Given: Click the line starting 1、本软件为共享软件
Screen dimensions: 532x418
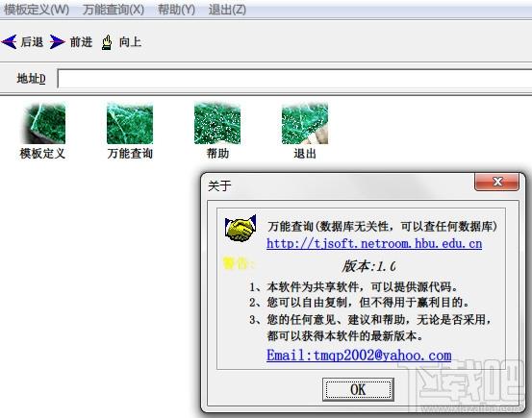Looking at the screenshot, I should pyautogui.click(x=353, y=287).
